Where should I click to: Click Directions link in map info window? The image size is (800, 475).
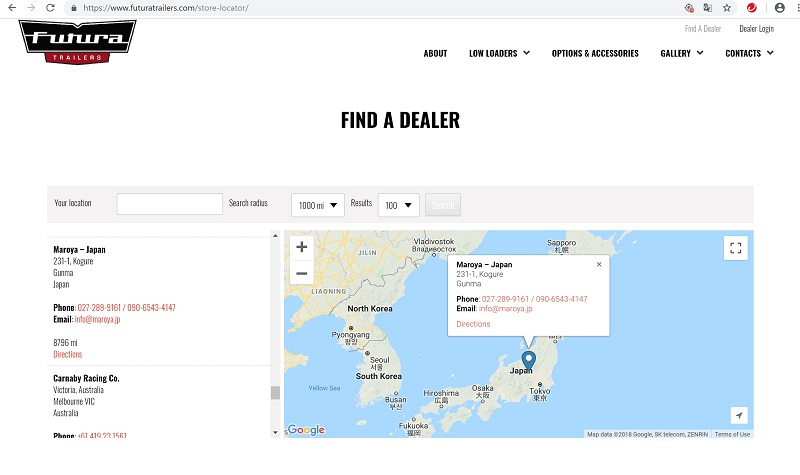pyautogui.click(x=473, y=324)
